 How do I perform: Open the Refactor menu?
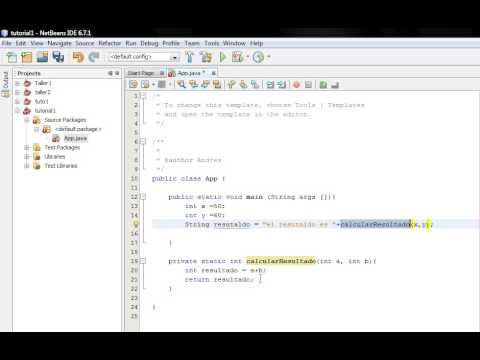click(x=110, y=43)
